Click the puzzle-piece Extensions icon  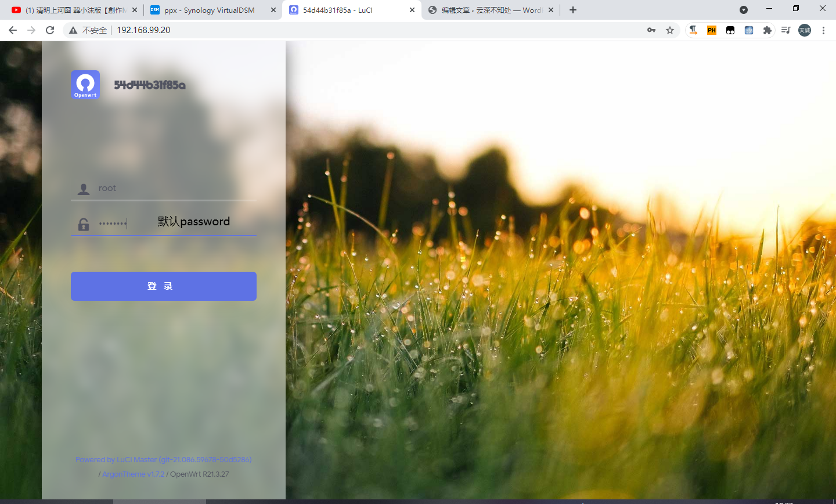[767, 30]
